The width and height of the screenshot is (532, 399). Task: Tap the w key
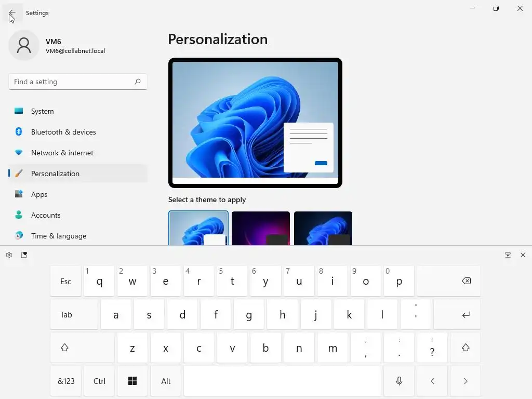(132, 281)
